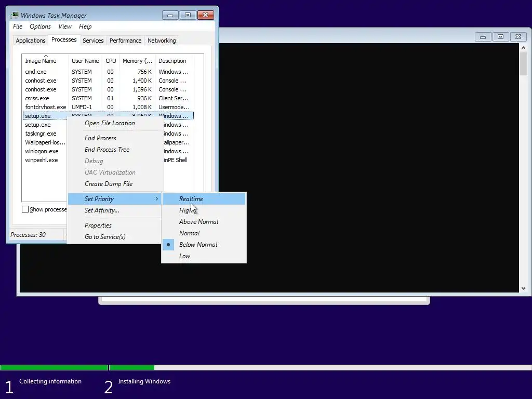This screenshot has width=532, height=399.
Task: Click the console window scroll down arrow
Action: tap(523, 288)
